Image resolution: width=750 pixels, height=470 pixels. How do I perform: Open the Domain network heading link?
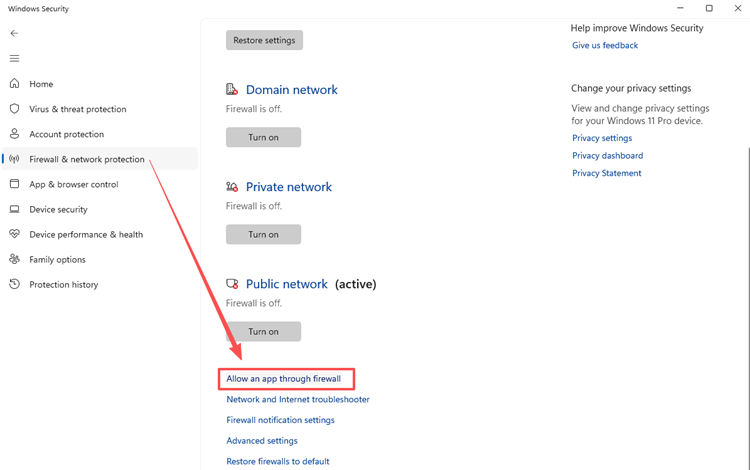click(x=291, y=89)
